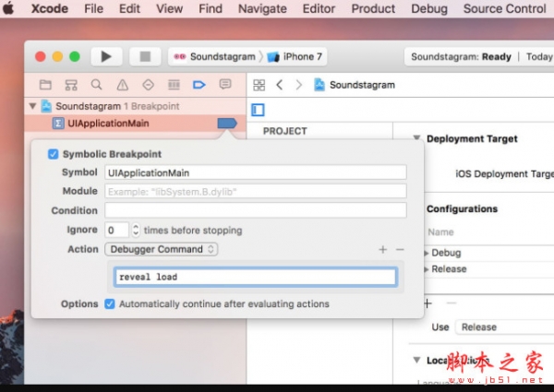Open the Find navigator magnifier icon

coord(96,85)
